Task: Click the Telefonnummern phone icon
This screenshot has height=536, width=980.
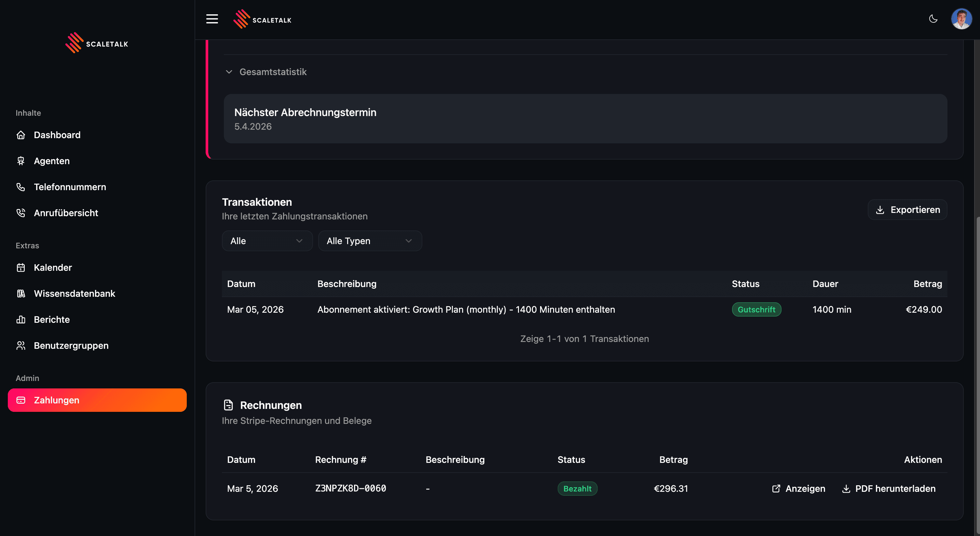Action: tap(21, 187)
